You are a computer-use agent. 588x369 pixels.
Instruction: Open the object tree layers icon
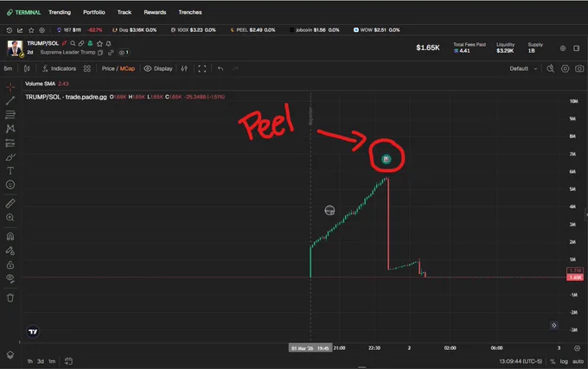tap(10, 355)
